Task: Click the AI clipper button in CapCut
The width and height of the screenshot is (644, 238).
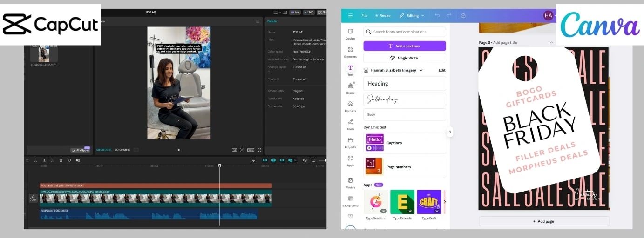Action: pyautogui.click(x=81, y=150)
